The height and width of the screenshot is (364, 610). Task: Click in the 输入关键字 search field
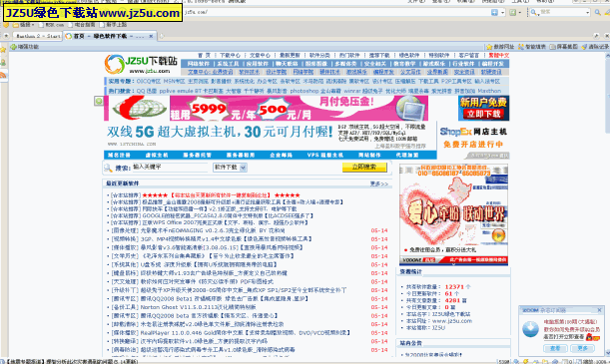[170, 168]
